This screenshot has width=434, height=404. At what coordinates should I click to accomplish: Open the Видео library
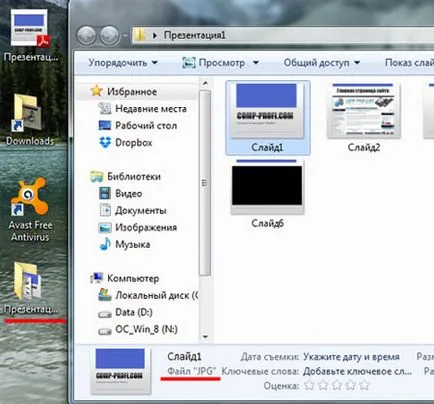(x=120, y=193)
